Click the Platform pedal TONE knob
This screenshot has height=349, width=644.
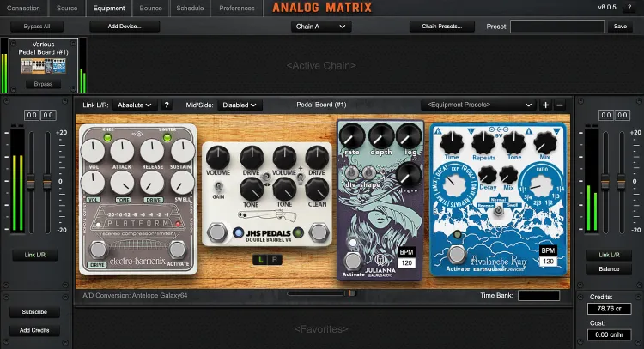pyautogui.click(x=123, y=183)
